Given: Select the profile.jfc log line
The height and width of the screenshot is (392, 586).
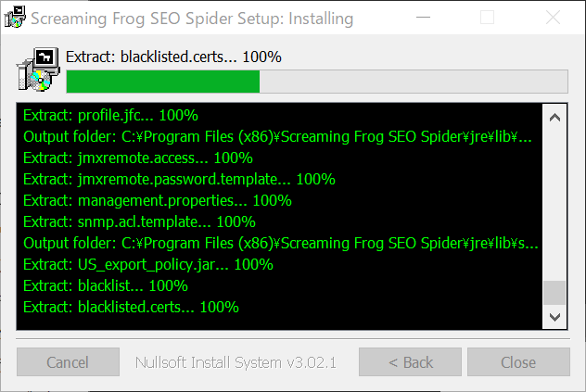Looking at the screenshot, I should [110, 116].
